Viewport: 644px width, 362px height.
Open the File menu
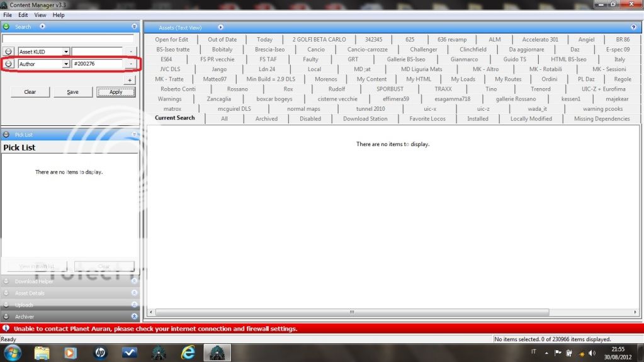(x=8, y=14)
